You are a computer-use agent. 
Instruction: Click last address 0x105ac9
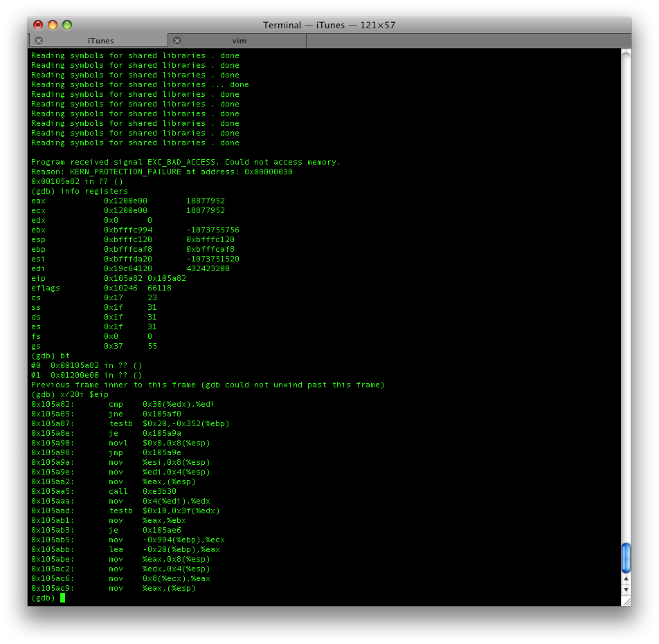click(x=53, y=588)
